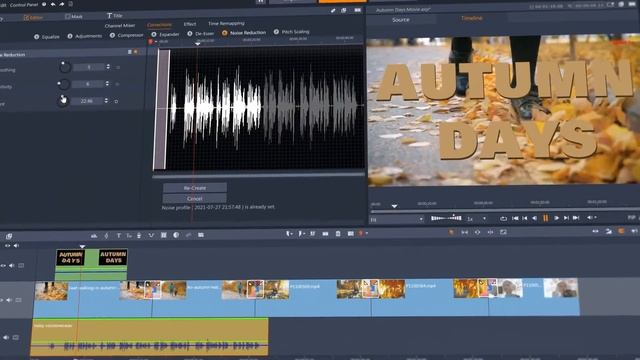Click the Re-Create button
Screen dimensions: 640x360
(x=195, y=188)
